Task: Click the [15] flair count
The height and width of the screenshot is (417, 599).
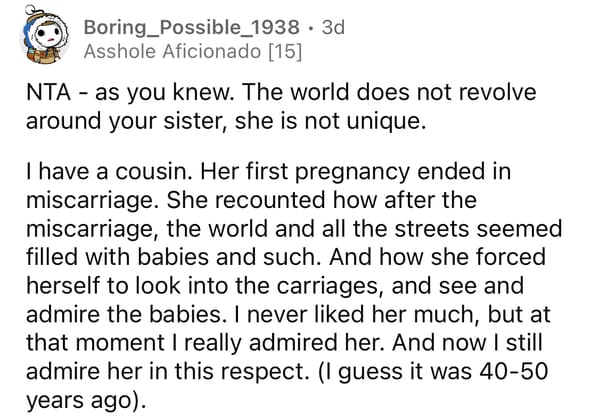Action: 285,52
